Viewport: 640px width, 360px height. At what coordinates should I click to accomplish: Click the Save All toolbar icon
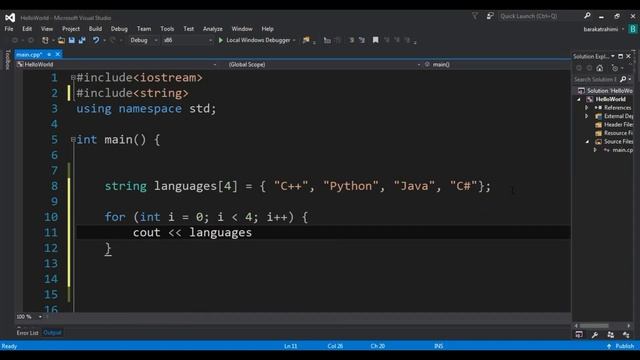[82, 40]
